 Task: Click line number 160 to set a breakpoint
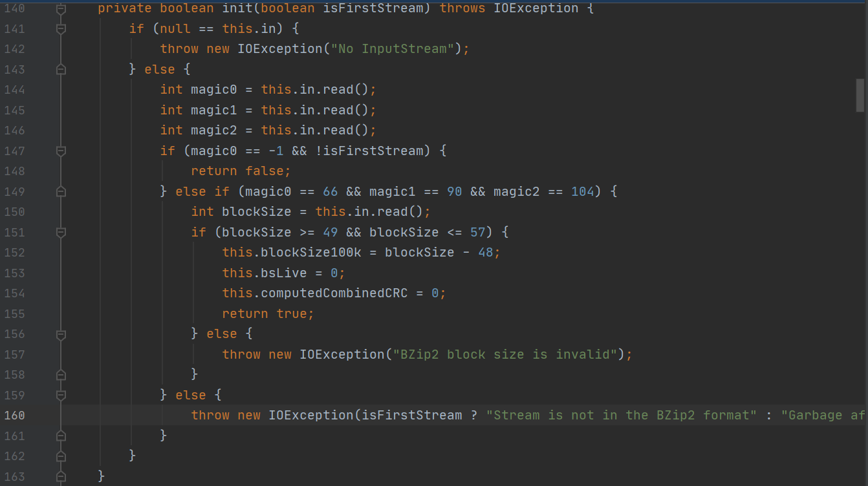click(14, 415)
